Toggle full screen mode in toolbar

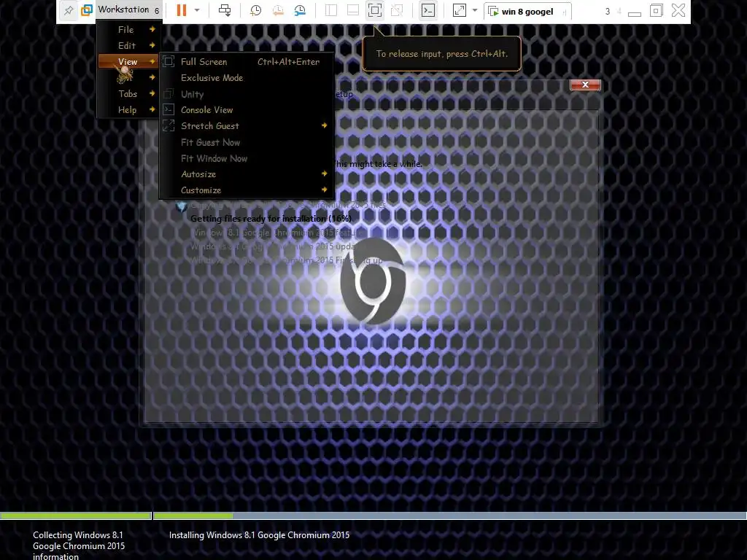point(375,10)
